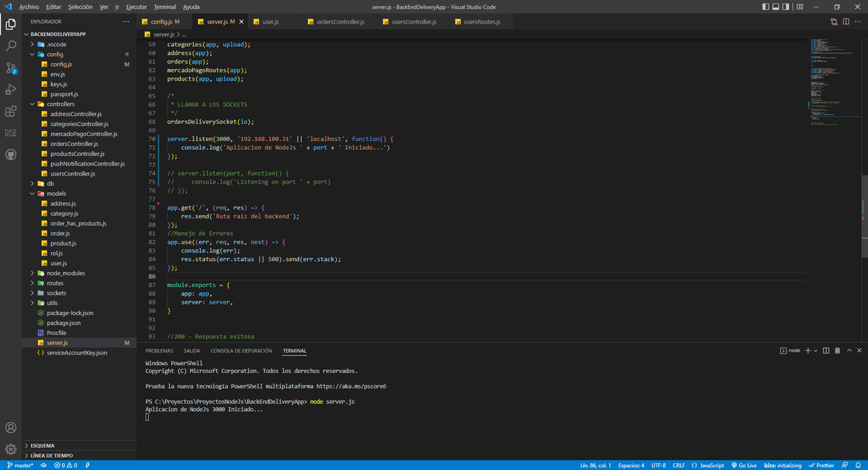Switch to the SALIDA panel tab

tap(192, 351)
